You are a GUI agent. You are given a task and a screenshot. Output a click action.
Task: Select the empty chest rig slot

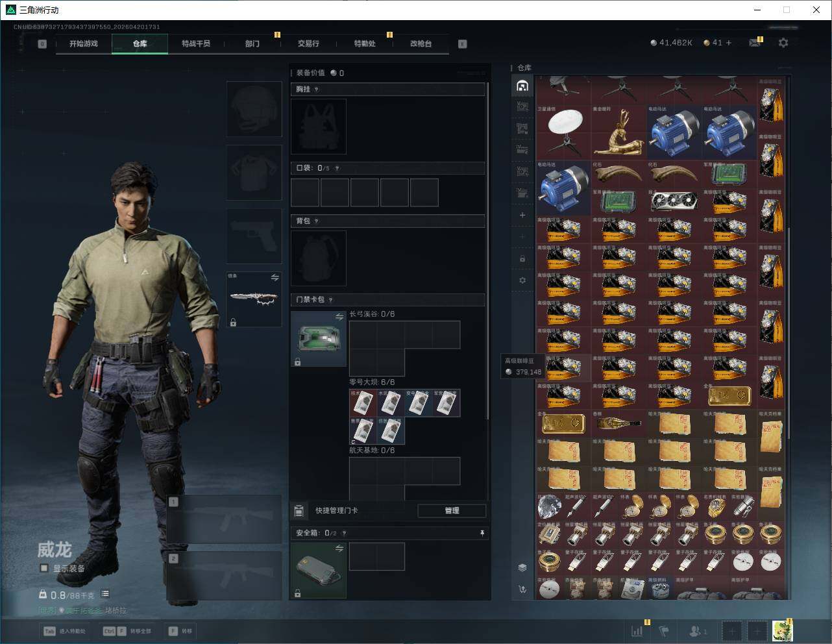coord(319,127)
